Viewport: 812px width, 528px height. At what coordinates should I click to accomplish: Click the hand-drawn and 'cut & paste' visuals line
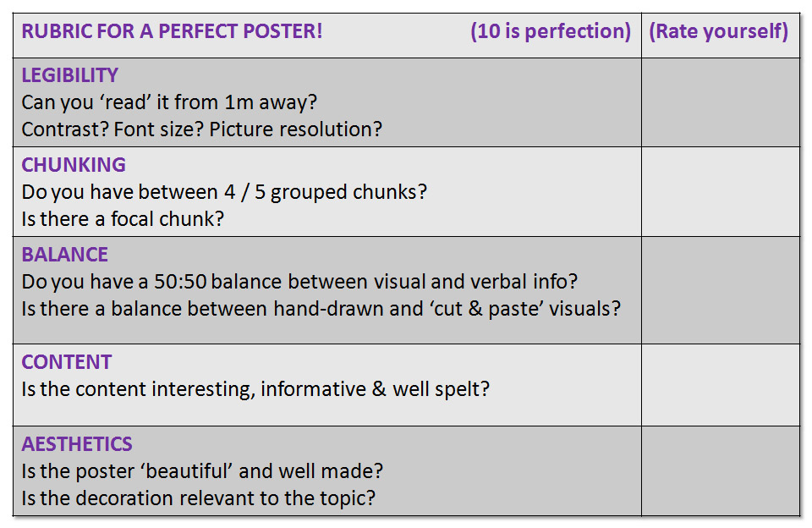pos(321,309)
